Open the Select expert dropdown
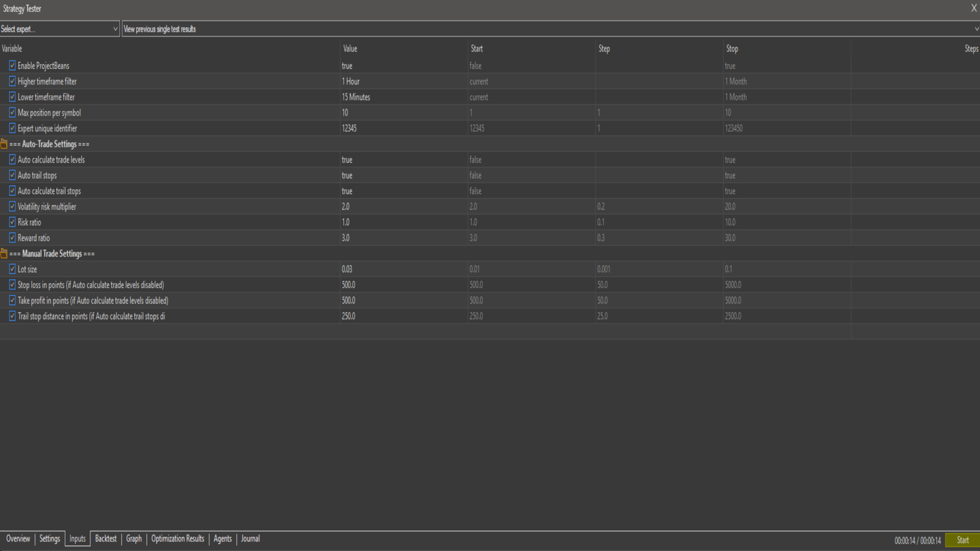The height and width of the screenshot is (551, 980). click(59, 29)
